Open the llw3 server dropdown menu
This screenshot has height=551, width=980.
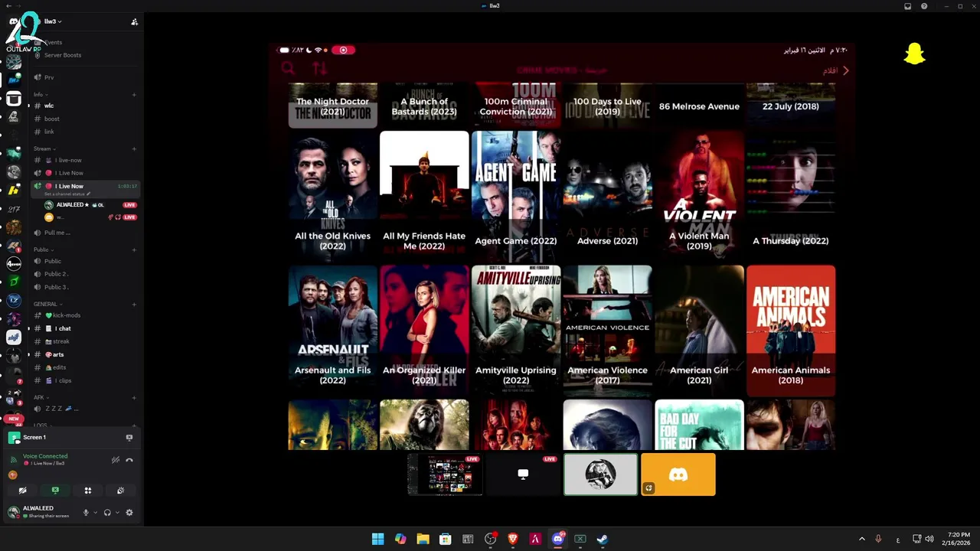coord(53,21)
